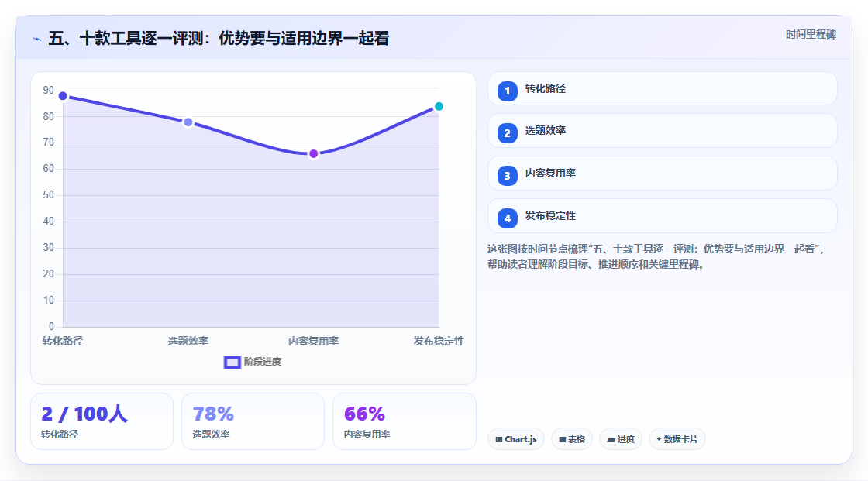Viewport: 868px width, 481px height.
Task: Click the section title 五、十款工具逐一评测
Action: pyautogui.click(x=219, y=38)
